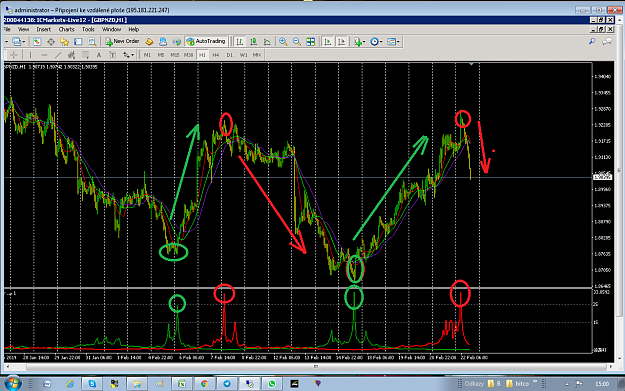
Task: Open the bitco folder shortcut in taskbar
Action: [x=517, y=383]
